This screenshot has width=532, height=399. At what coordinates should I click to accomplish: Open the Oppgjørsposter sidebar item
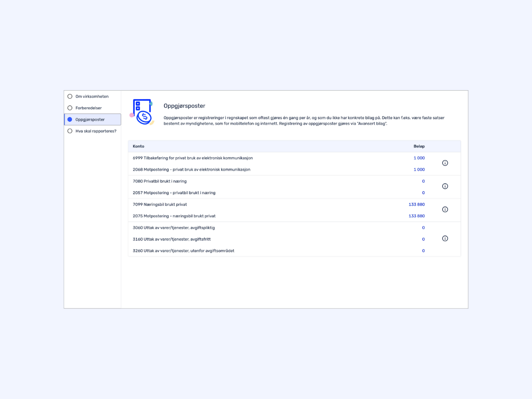click(x=92, y=120)
